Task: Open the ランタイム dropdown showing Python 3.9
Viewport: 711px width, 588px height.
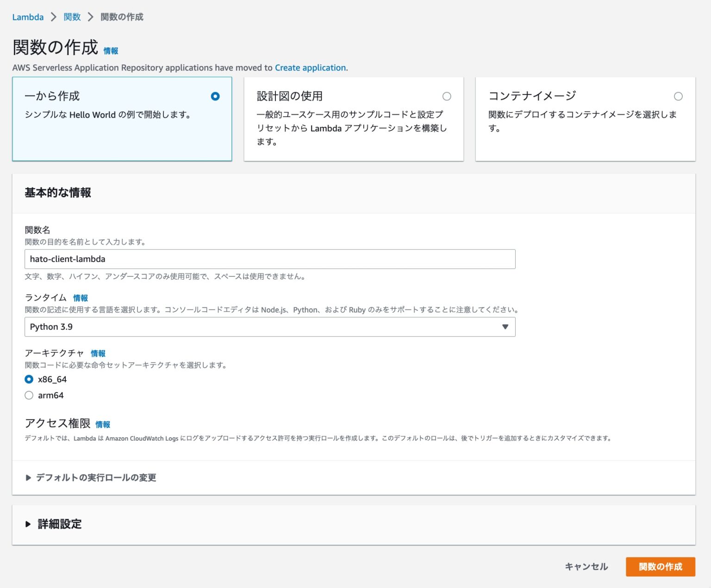Action: click(x=270, y=326)
